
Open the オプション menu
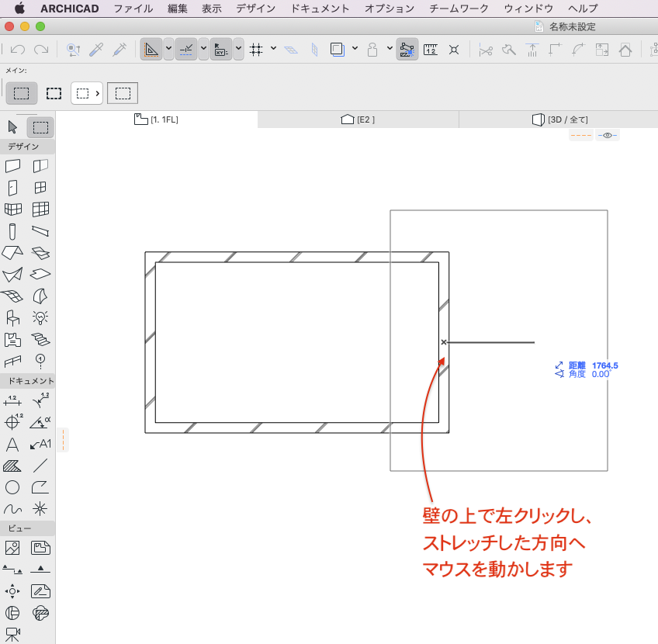[x=389, y=9]
